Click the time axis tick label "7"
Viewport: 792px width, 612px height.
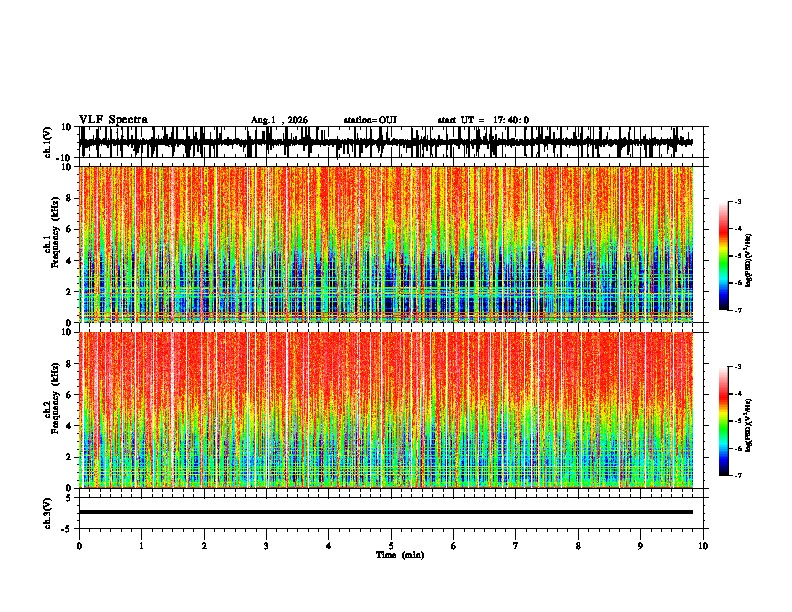tap(516, 546)
